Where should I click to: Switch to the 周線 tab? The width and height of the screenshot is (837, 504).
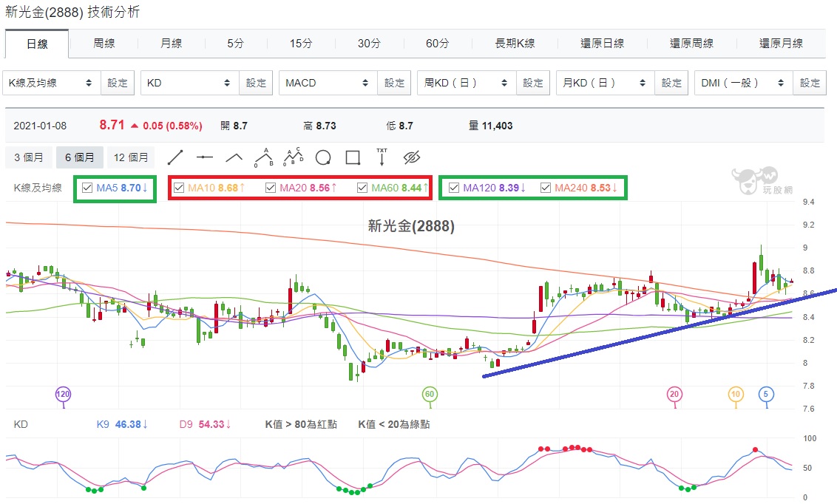104,43
